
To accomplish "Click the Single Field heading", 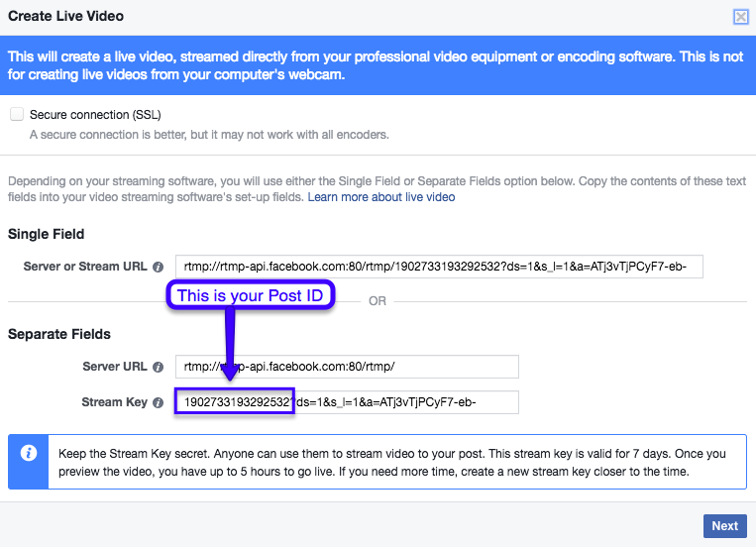I will pyautogui.click(x=47, y=234).
